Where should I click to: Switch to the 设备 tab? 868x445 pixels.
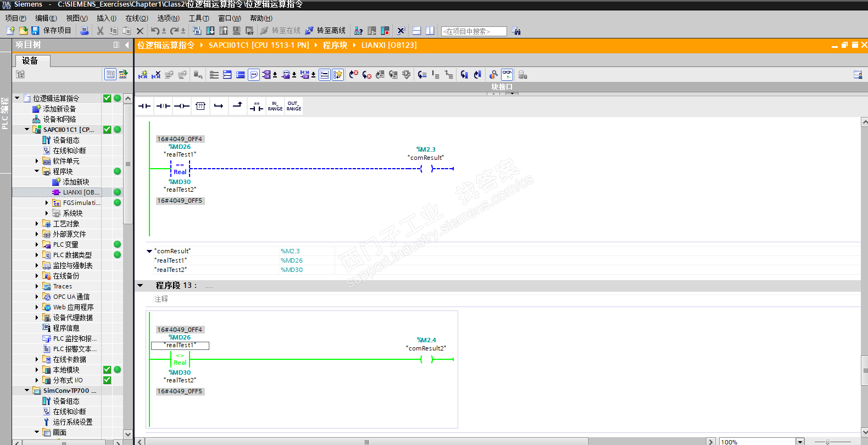point(32,60)
